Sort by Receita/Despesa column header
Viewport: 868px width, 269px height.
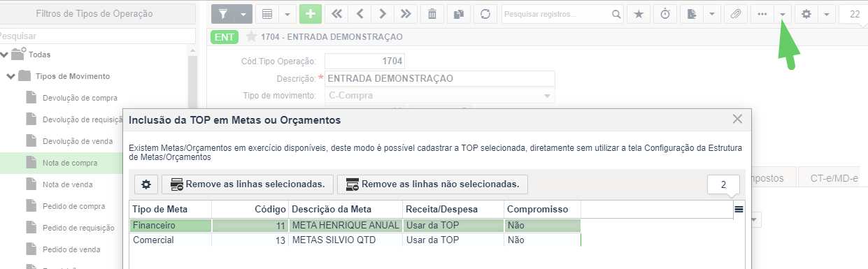453,210
